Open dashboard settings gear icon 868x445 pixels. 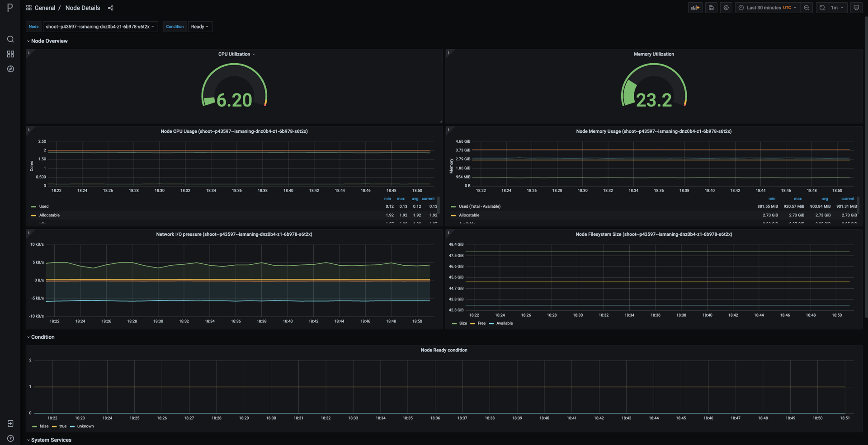pos(726,8)
